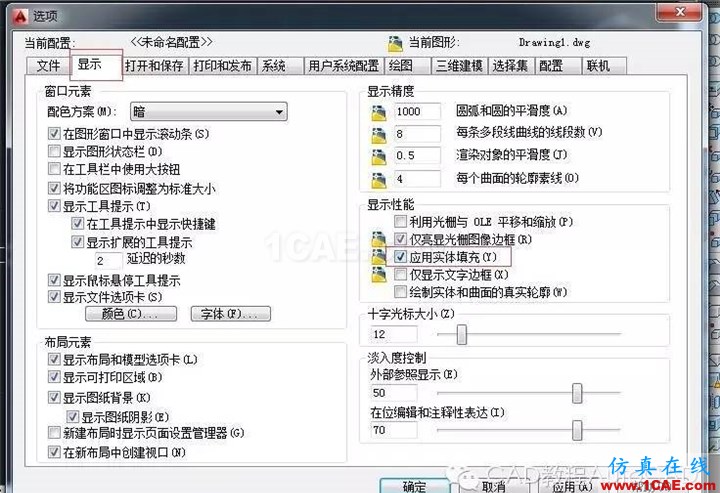
Task: Toggle 应用实体填充 checkbox
Action: coord(400,257)
